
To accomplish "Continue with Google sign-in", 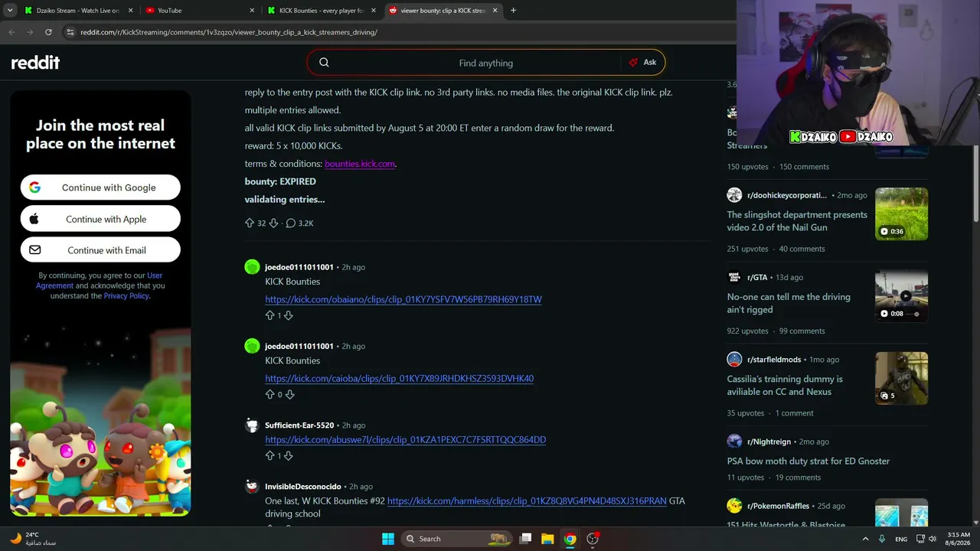I will click(x=100, y=187).
